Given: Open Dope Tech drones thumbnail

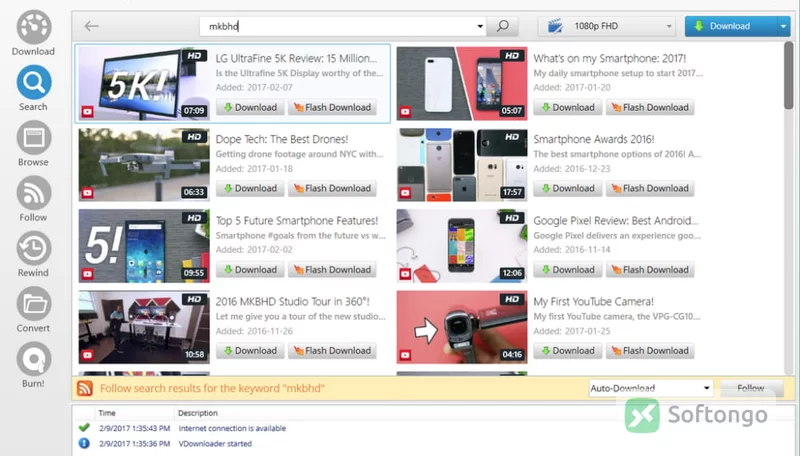Looking at the screenshot, I should (144, 165).
